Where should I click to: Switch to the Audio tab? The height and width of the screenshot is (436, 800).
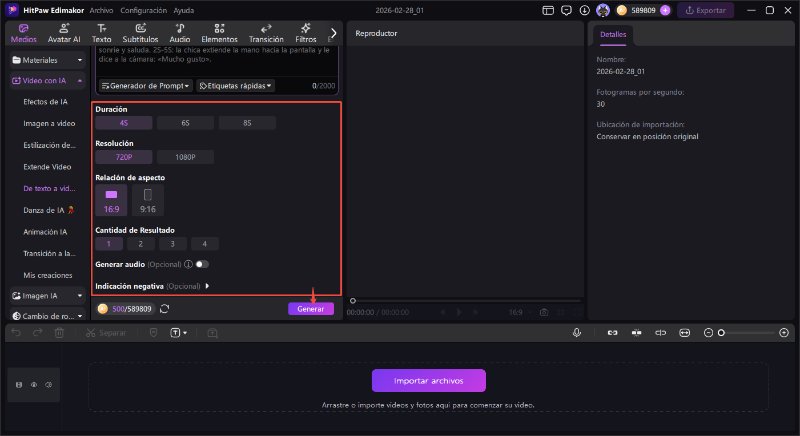[x=180, y=33]
